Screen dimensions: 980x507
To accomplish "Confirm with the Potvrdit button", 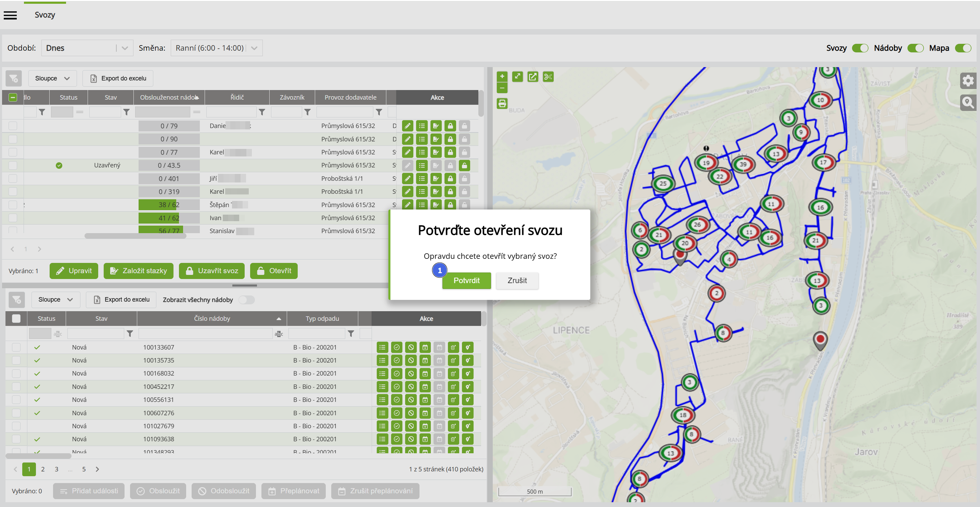I will pos(466,280).
